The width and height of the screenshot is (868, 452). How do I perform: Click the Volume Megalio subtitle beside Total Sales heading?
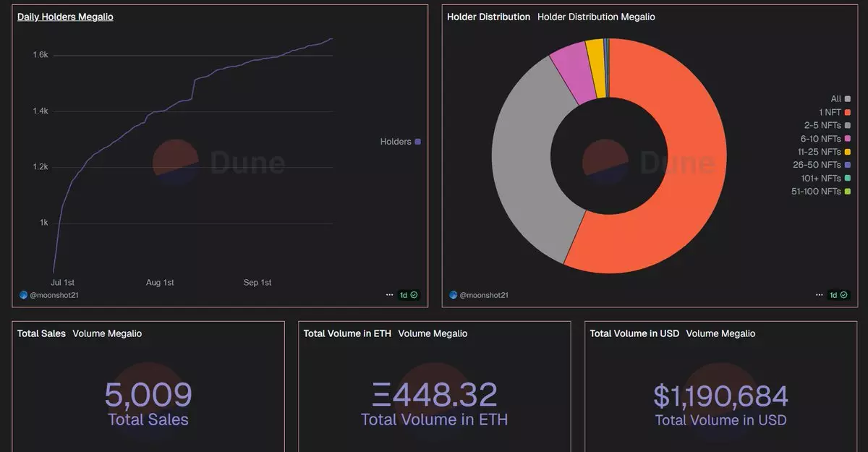pos(107,333)
